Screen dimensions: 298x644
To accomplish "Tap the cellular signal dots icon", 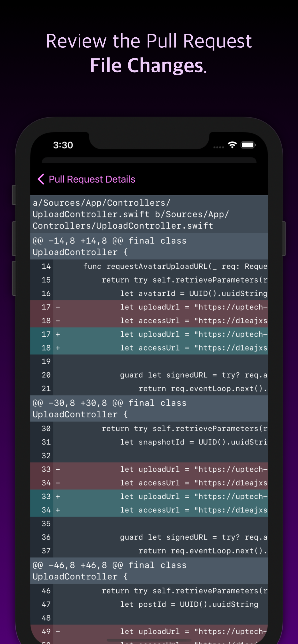I will pos(219,147).
